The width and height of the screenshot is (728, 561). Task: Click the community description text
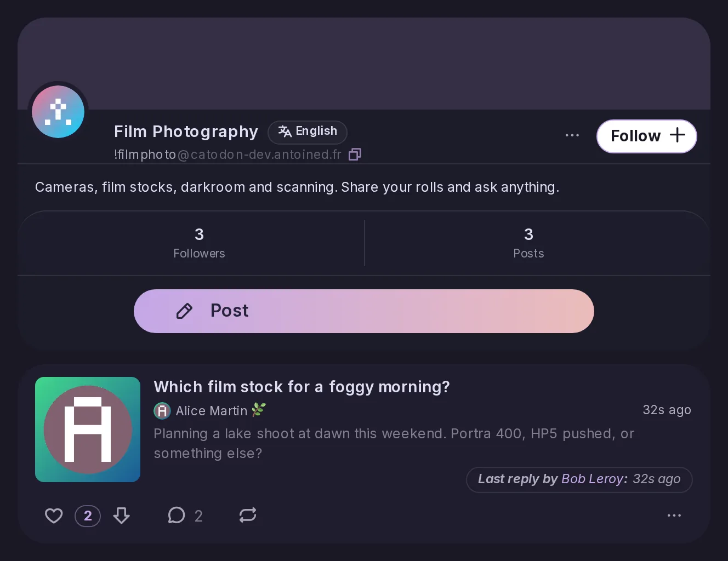pos(297,187)
